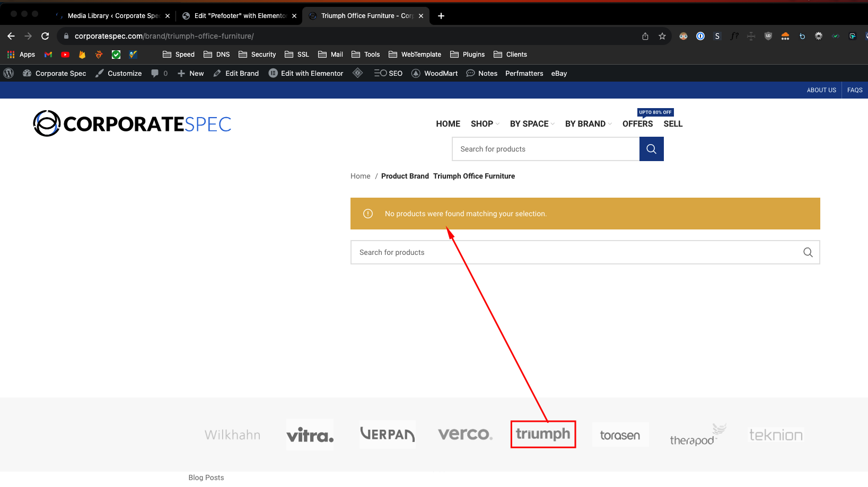Open the Gmail bookmark icon
The height and width of the screenshot is (487, 868).
(48, 55)
